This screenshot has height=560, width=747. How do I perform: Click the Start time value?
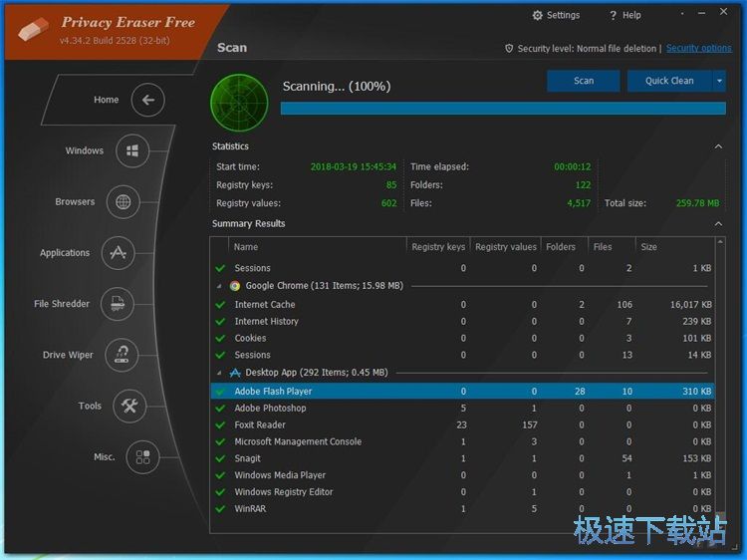tap(353, 166)
